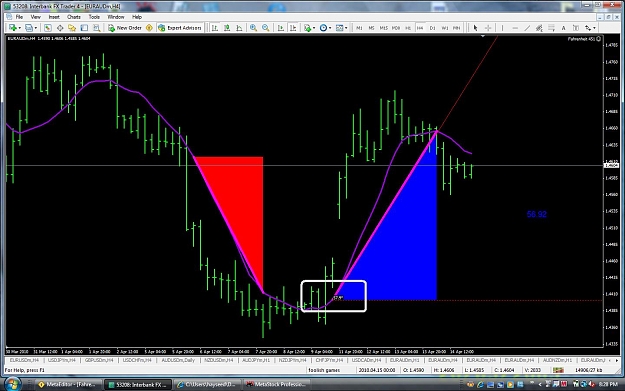Select the Arrows drawing tool

(x=588, y=28)
